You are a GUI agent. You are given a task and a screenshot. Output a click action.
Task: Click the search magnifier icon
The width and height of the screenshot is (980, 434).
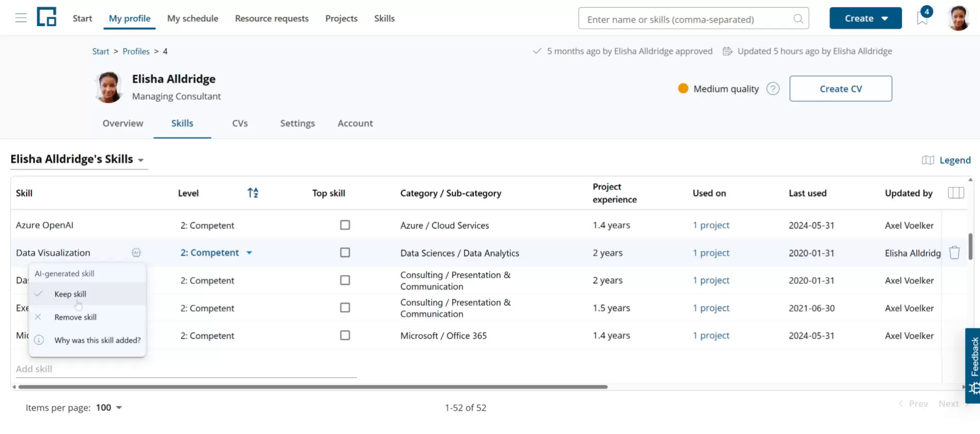click(798, 19)
